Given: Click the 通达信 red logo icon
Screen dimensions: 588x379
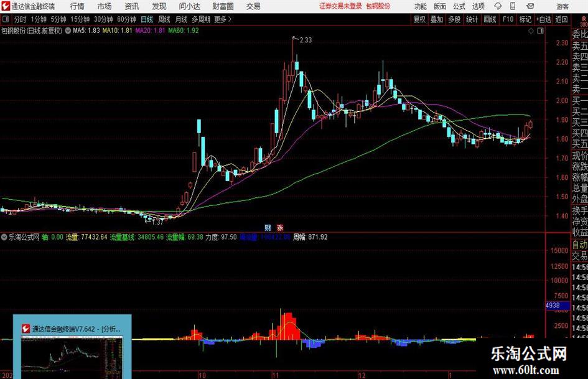Looking at the screenshot, I should [x=5, y=6].
